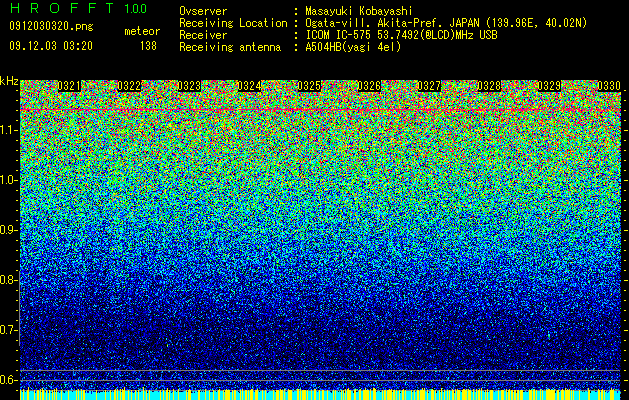Click the A504HB yagi antenna text
The width and height of the screenshot is (629, 400).
coord(353,47)
